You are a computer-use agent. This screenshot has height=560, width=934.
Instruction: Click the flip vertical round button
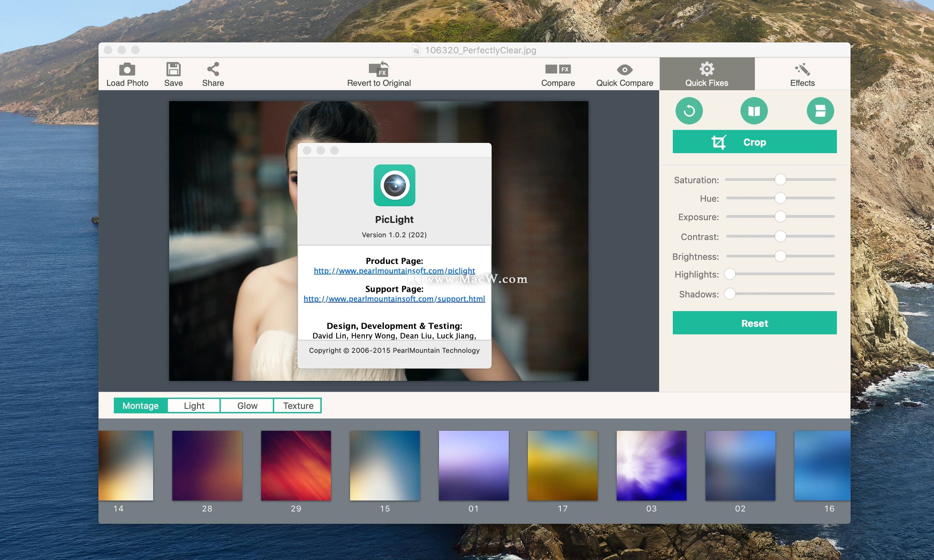820,110
